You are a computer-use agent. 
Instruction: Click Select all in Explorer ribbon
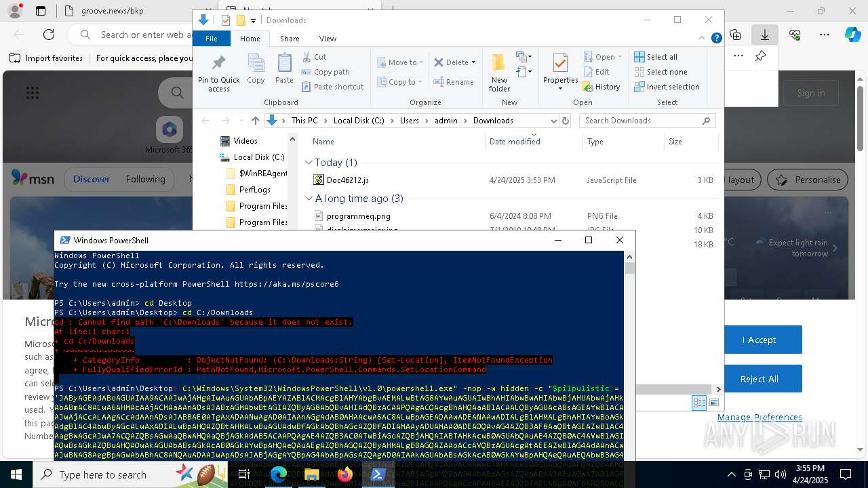(656, 57)
